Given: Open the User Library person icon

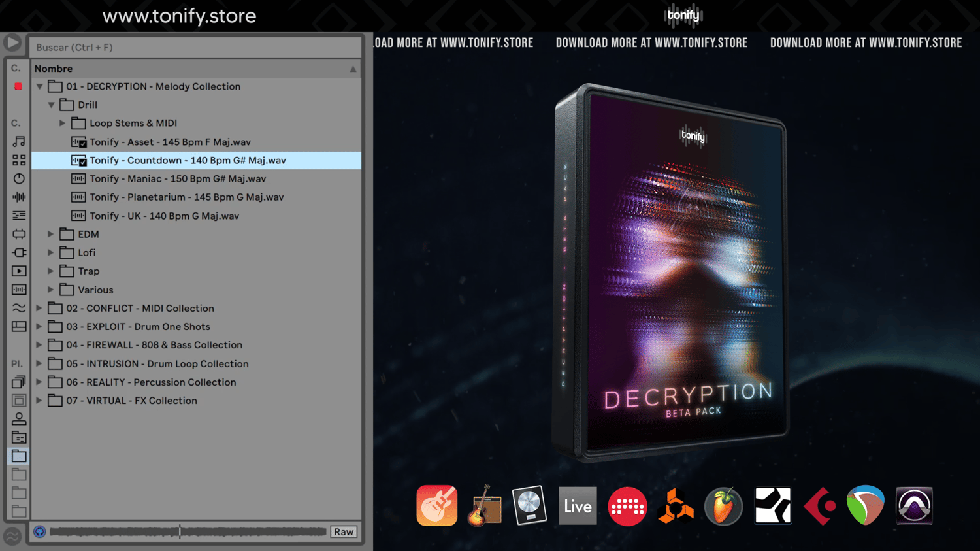Looking at the screenshot, I should [x=19, y=419].
